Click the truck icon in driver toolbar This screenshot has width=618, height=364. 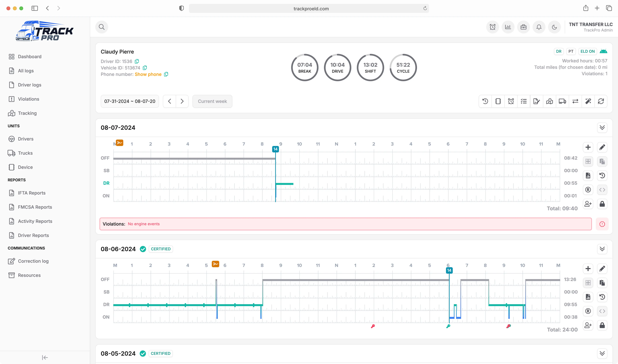click(562, 101)
